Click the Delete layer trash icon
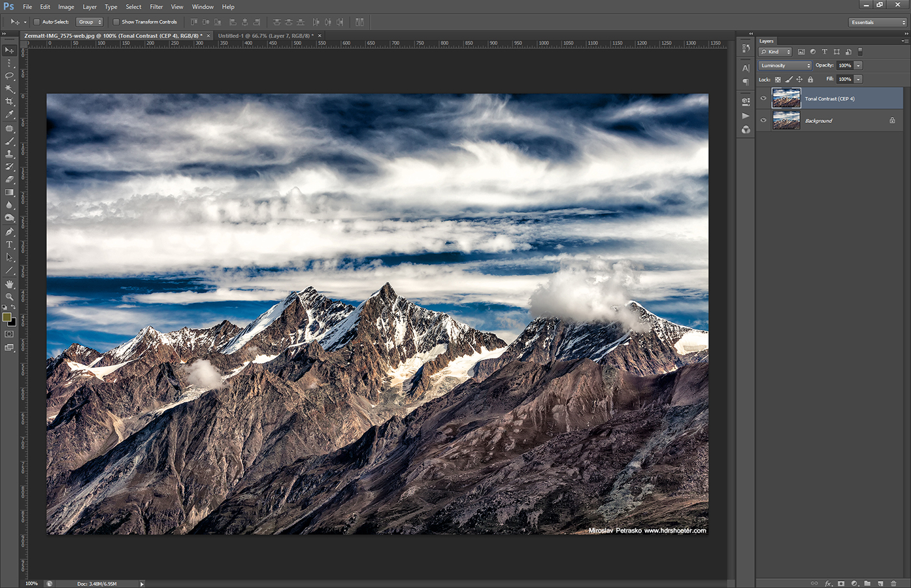 (893, 583)
